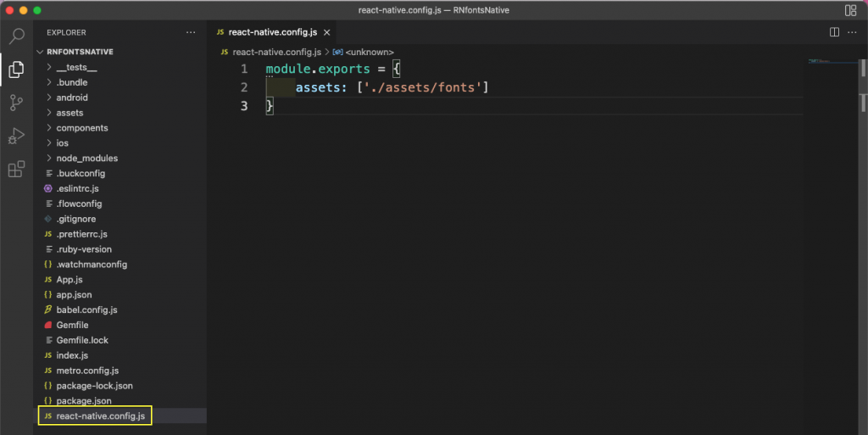The width and height of the screenshot is (868, 435).
Task: Split the editor to the right
Action: click(834, 32)
